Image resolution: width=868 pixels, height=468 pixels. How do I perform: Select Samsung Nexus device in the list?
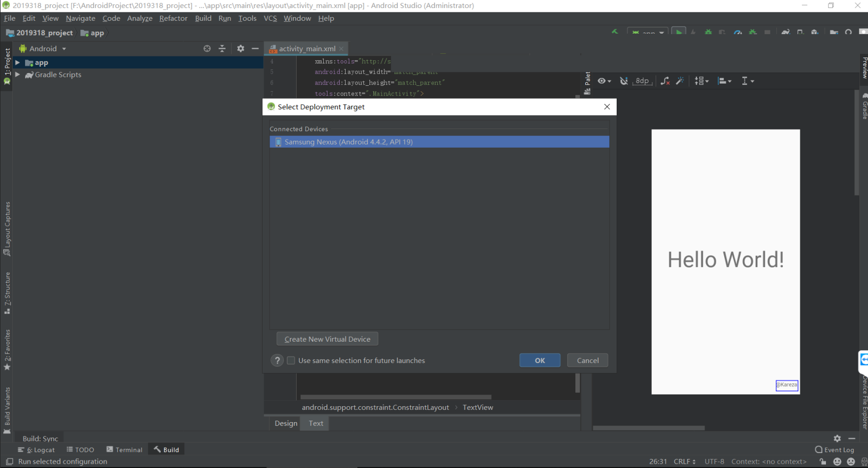pyautogui.click(x=439, y=142)
